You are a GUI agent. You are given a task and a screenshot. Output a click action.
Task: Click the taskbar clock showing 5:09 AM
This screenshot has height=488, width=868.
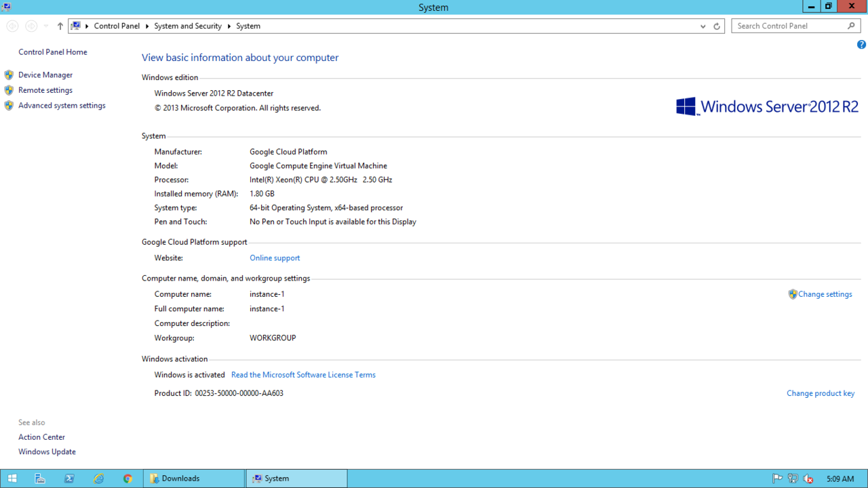(x=840, y=479)
